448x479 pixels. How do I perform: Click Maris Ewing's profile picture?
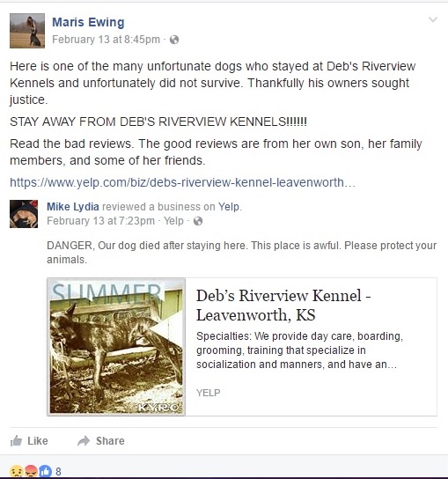(27, 31)
